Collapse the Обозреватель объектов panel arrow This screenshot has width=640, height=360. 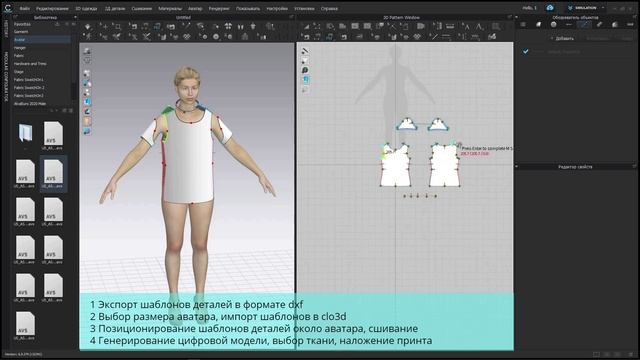click(516, 17)
